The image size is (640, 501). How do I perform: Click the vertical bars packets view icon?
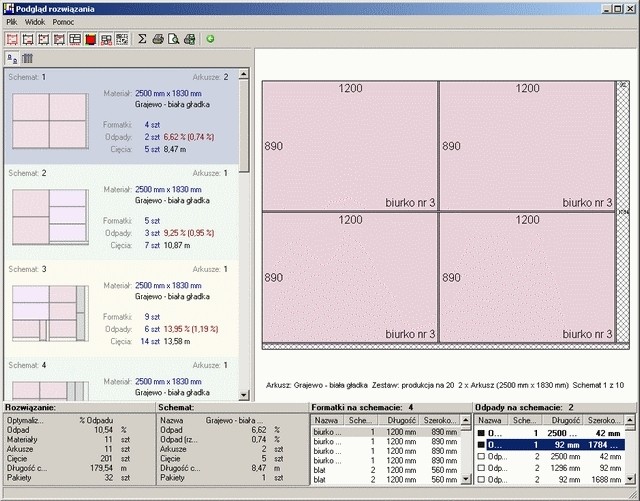point(27,59)
